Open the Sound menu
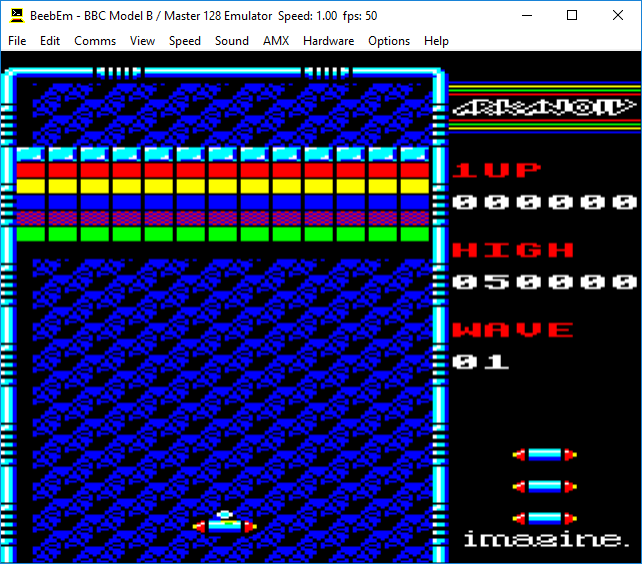Image resolution: width=642 pixels, height=564 pixels. pyautogui.click(x=232, y=41)
